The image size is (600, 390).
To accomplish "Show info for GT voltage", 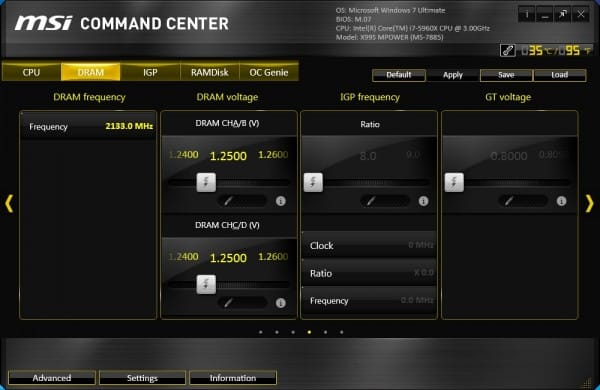I will [x=561, y=201].
